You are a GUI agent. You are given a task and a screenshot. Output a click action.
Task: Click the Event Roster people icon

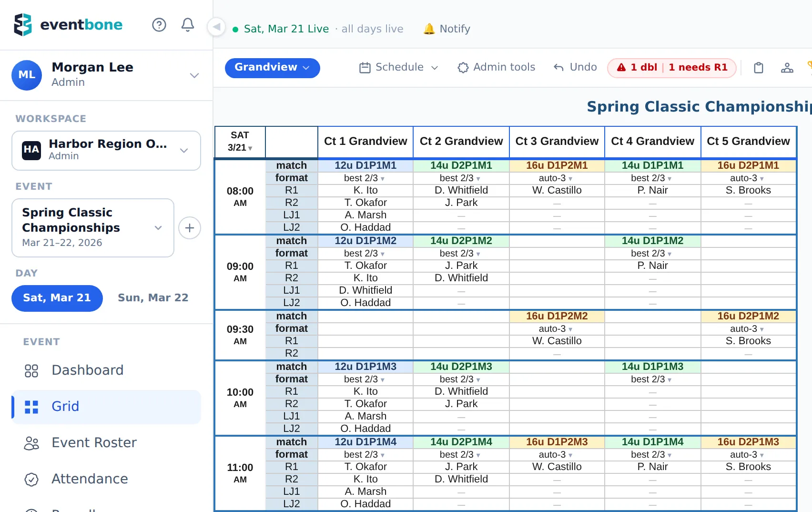click(31, 443)
